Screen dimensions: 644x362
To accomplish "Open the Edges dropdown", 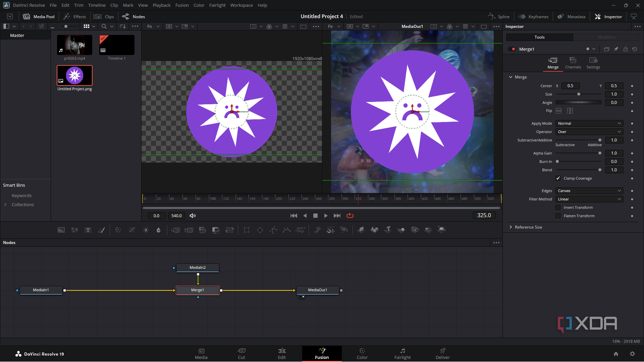I will click(x=589, y=191).
